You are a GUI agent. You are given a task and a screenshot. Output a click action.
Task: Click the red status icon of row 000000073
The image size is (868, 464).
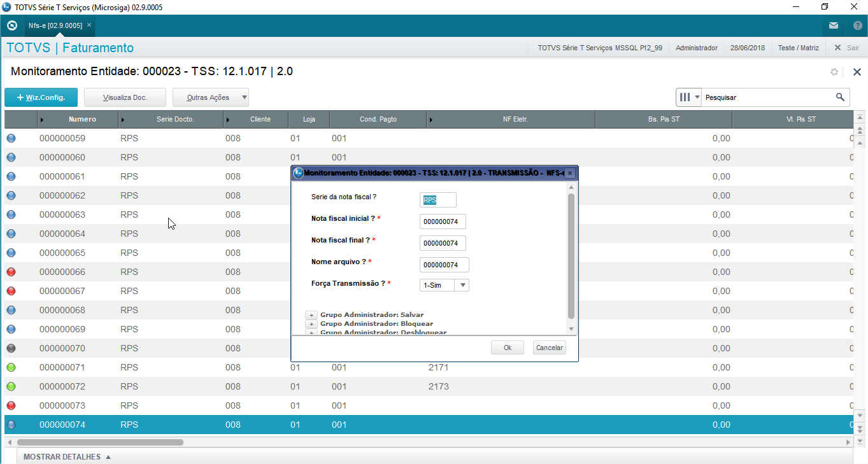point(11,405)
